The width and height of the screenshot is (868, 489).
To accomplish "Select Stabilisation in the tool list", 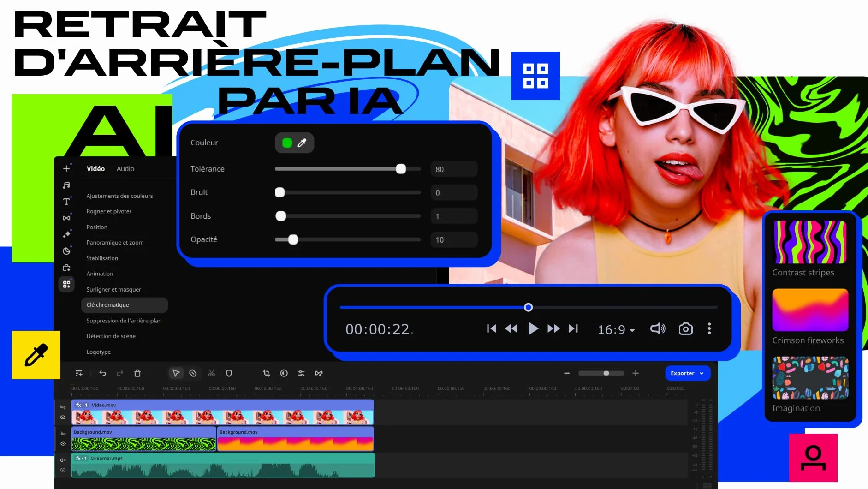I will tap(102, 258).
